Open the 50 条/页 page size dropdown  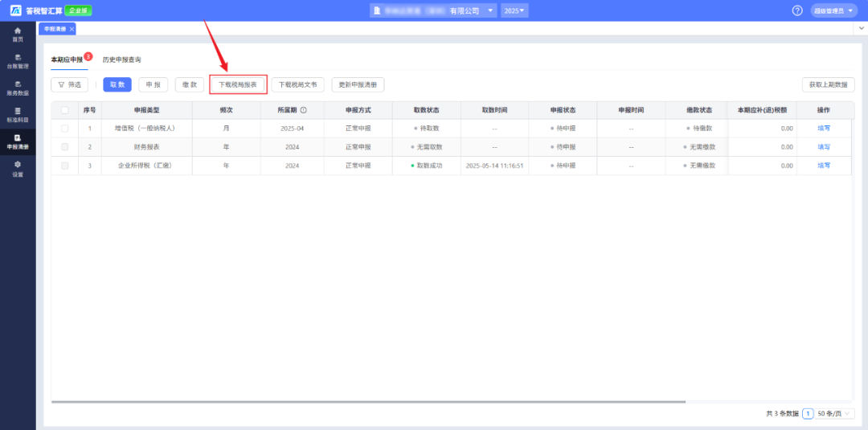[834, 413]
